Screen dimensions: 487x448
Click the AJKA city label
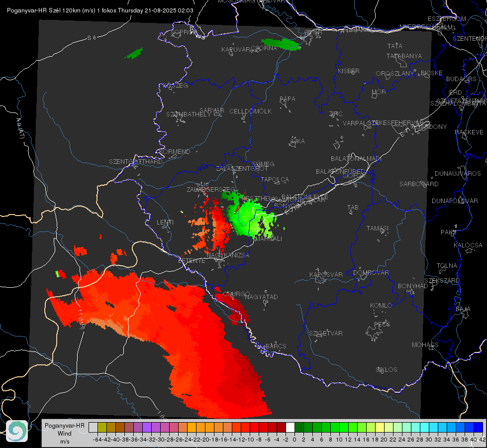[297, 141]
